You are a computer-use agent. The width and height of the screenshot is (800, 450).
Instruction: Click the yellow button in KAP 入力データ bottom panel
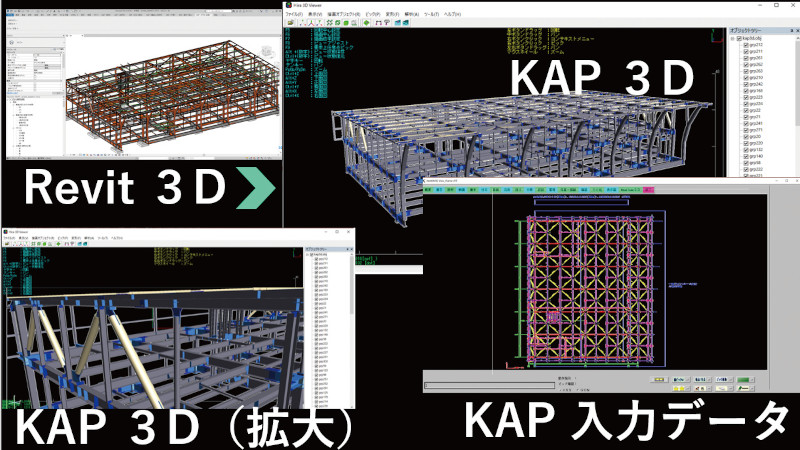pos(659,380)
